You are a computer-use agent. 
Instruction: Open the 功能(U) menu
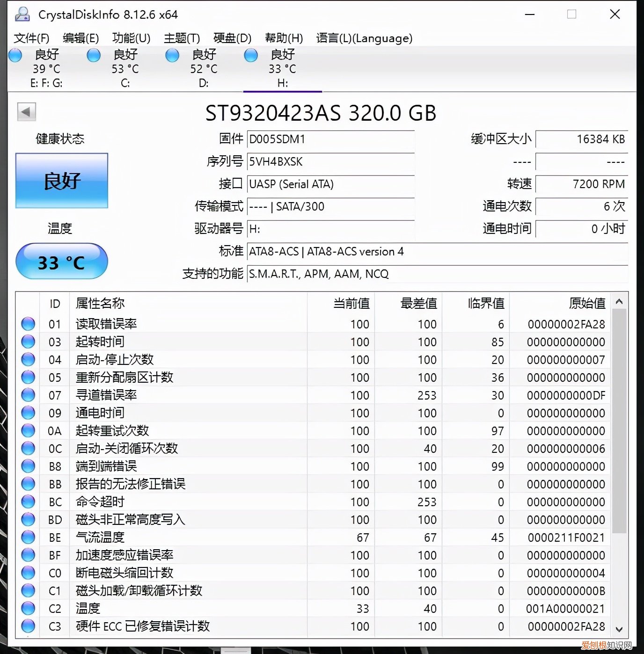[x=130, y=38]
